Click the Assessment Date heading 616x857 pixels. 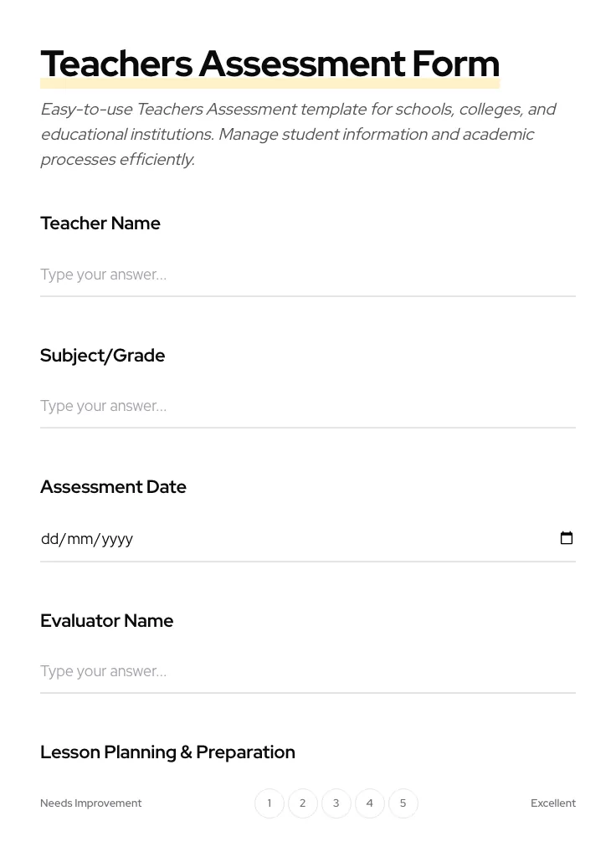(x=113, y=486)
